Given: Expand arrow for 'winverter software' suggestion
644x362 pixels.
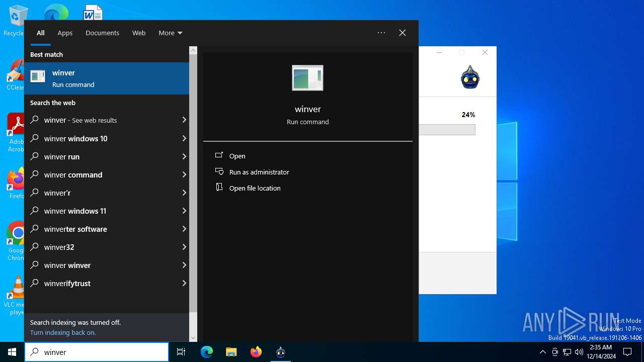Looking at the screenshot, I should [x=184, y=229].
